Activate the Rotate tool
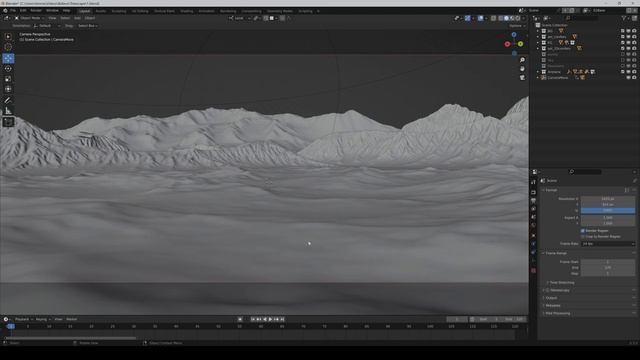The width and height of the screenshot is (640, 360). [8, 69]
